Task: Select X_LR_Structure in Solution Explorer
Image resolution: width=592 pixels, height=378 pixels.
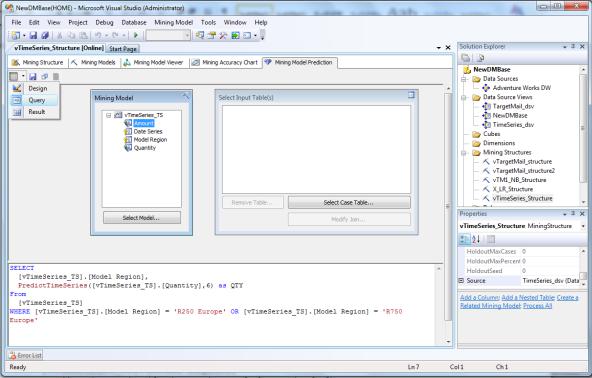Action: pos(513,189)
